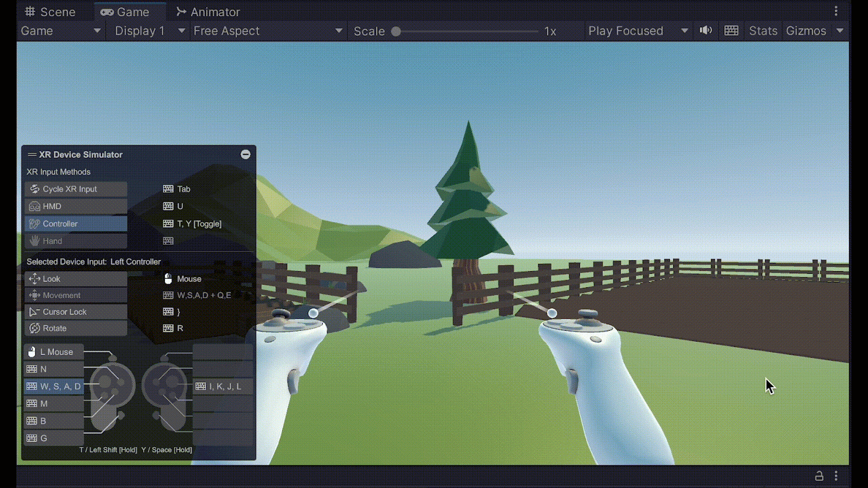The image size is (868, 488).
Task: Toggle Controller input mode in the simulator
Action: (x=76, y=224)
